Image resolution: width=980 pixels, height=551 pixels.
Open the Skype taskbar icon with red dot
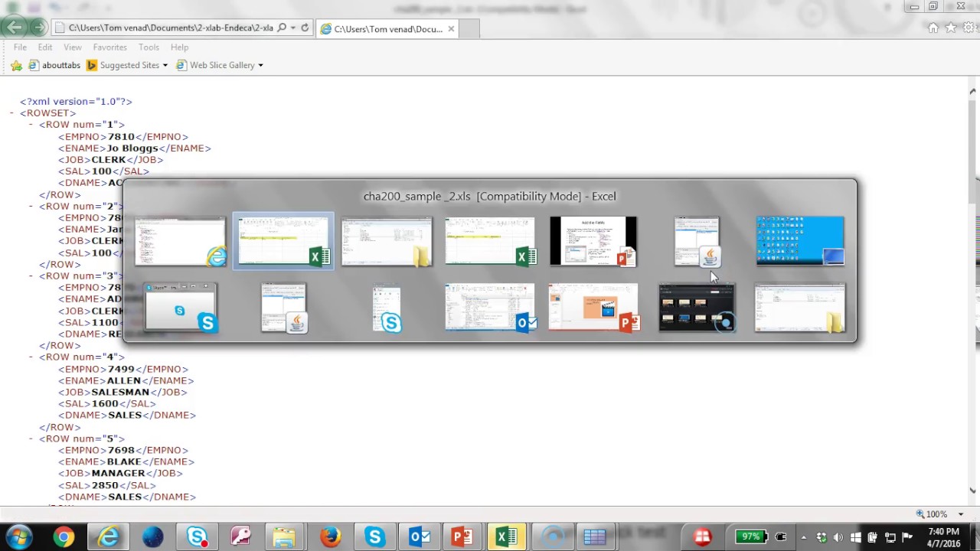point(197,537)
